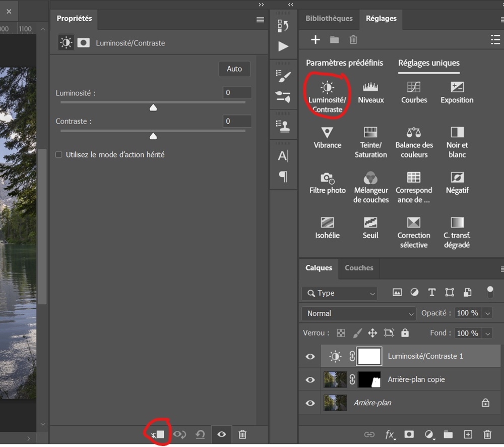This screenshot has width=504, height=447.
Task: Add a Balance des couleurs adjustment
Action: coord(414,143)
